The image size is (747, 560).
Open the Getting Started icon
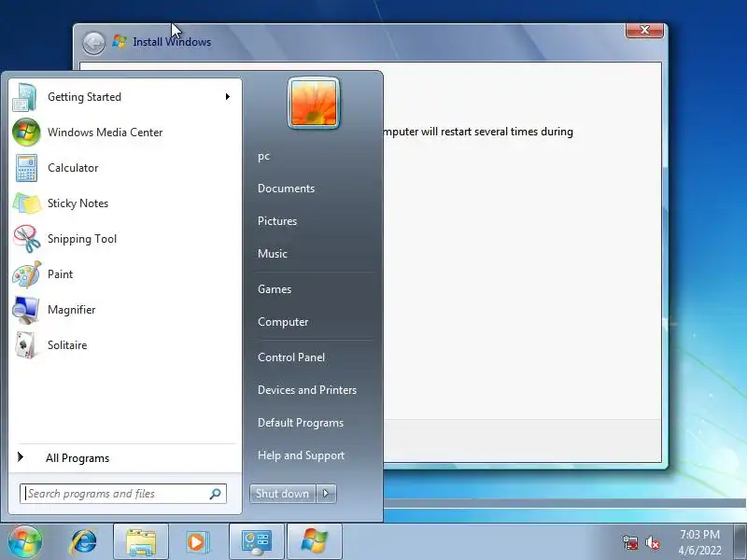(x=25, y=97)
